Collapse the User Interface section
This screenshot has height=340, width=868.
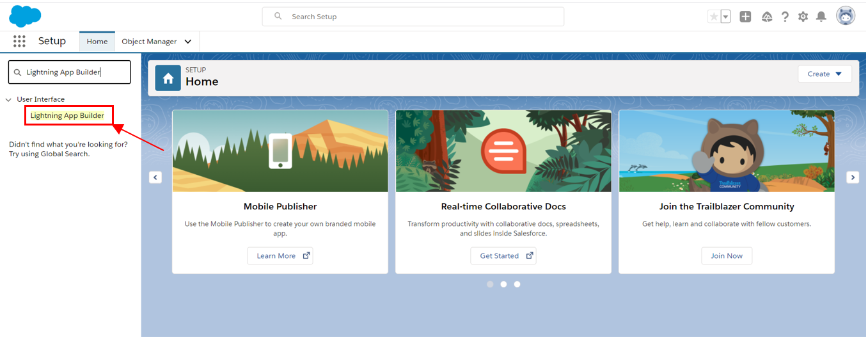click(x=9, y=100)
